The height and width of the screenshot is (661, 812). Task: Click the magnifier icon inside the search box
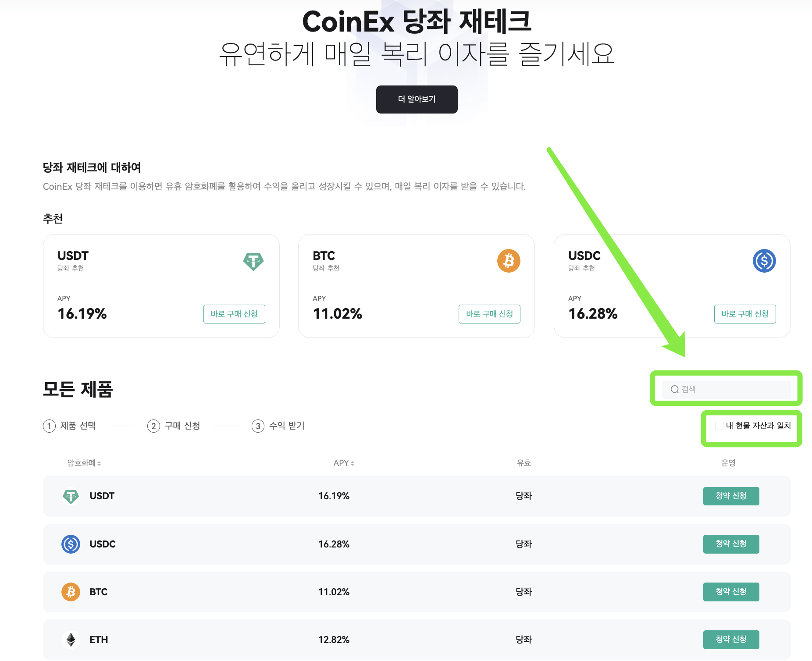tap(674, 389)
